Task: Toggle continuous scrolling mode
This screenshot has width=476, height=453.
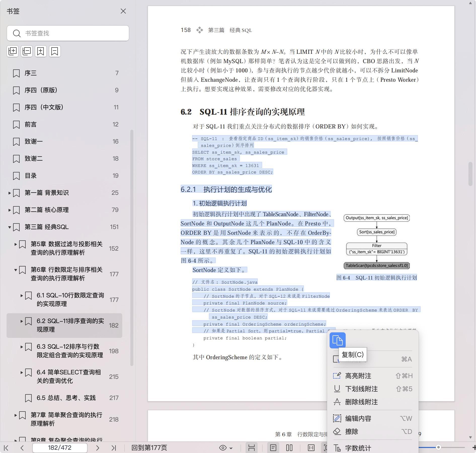Action: click(252, 448)
